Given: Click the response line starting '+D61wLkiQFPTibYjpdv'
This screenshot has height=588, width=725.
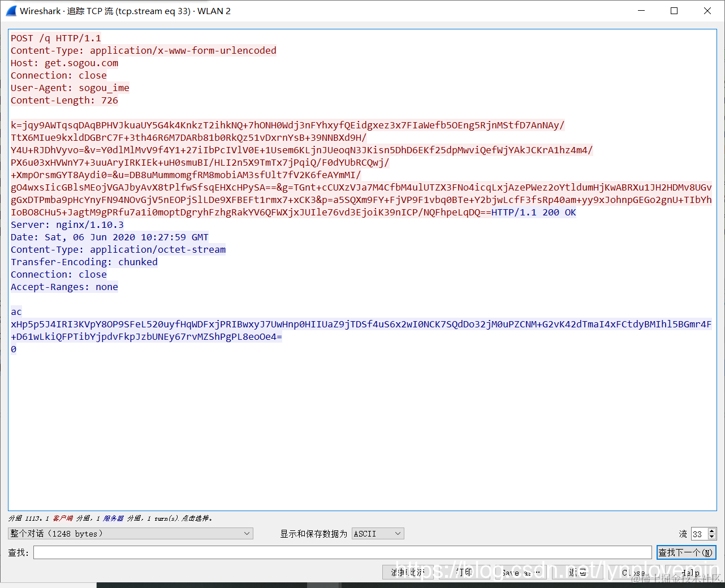Looking at the screenshot, I should click(146, 337).
